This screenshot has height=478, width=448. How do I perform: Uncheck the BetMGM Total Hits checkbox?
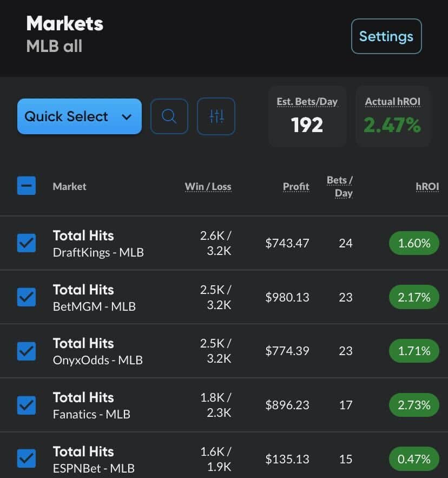pyautogui.click(x=27, y=297)
